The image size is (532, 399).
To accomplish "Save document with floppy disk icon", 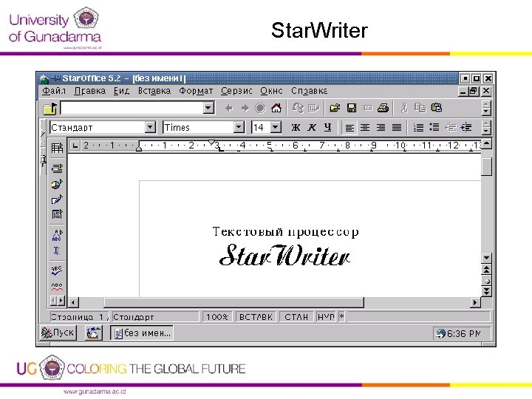I will (x=352, y=108).
